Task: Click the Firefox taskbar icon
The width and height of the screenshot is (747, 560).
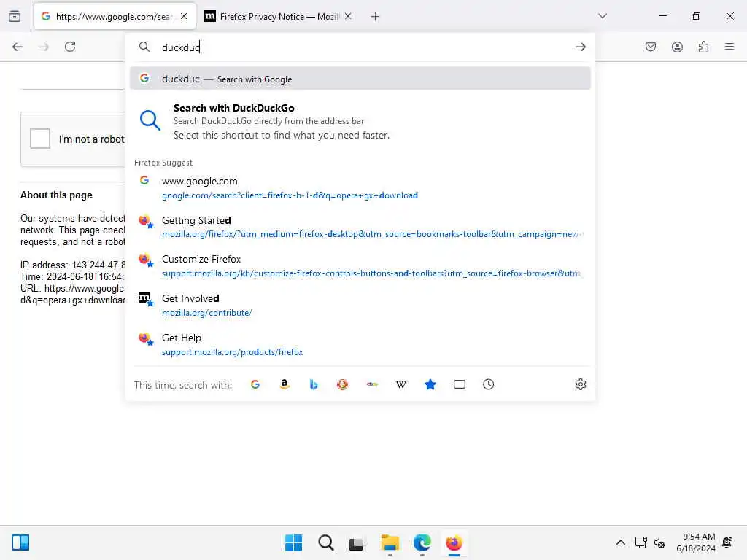Action: click(454, 542)
